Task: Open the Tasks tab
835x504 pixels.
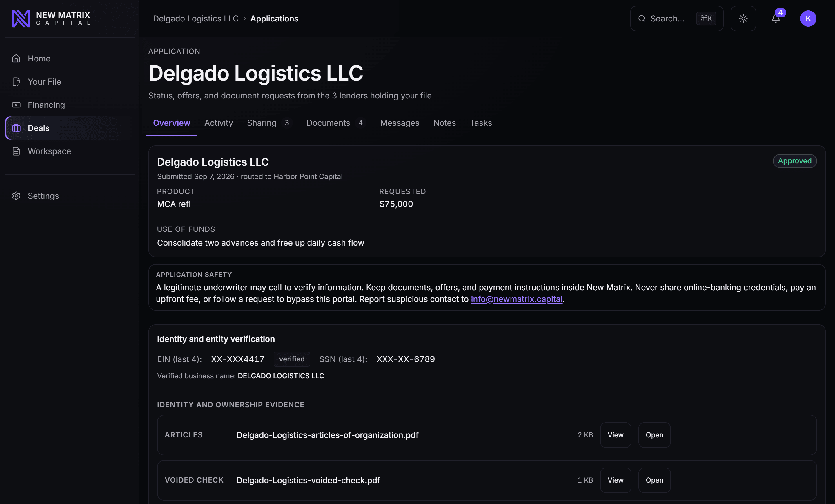Action: click(480, 123)
